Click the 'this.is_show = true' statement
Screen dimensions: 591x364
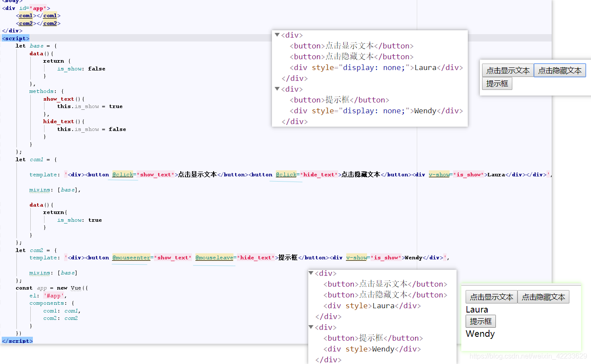click(x=90, y=106)
